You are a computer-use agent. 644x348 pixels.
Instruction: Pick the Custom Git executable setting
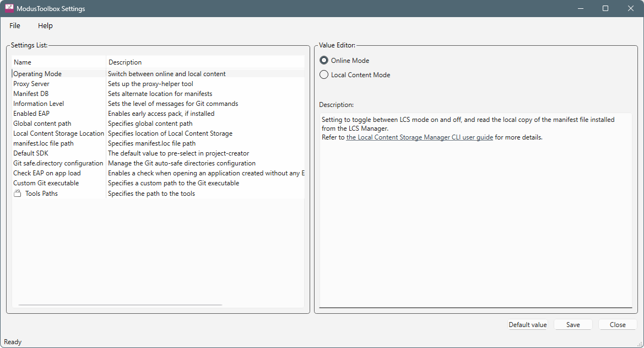46,183
